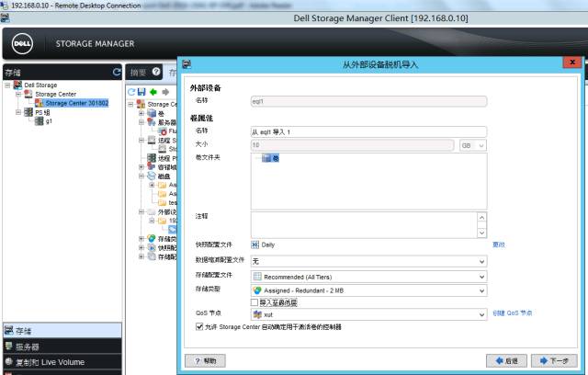Switch to the 摘要 tab
The image size is (588, 375).
(138, 73)
